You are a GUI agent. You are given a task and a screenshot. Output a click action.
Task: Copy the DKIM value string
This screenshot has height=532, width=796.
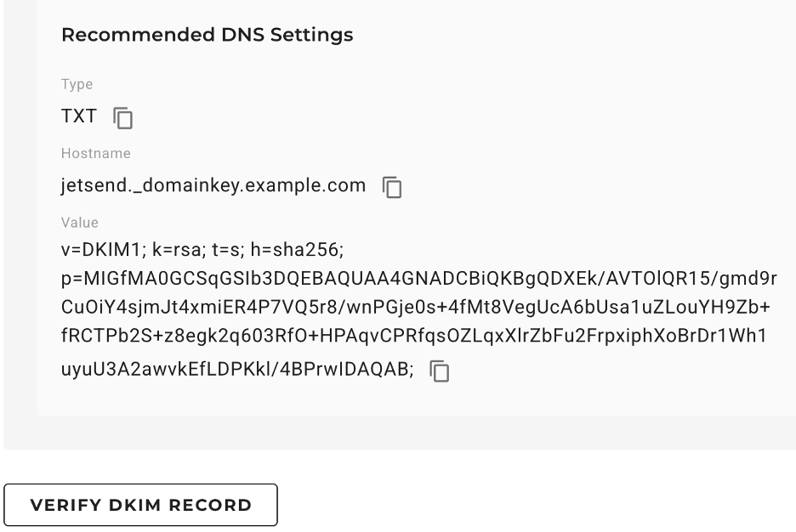440,371
